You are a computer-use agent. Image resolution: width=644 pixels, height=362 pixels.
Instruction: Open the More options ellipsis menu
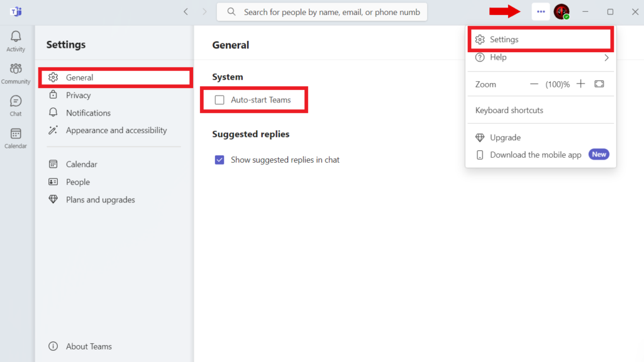540,11
